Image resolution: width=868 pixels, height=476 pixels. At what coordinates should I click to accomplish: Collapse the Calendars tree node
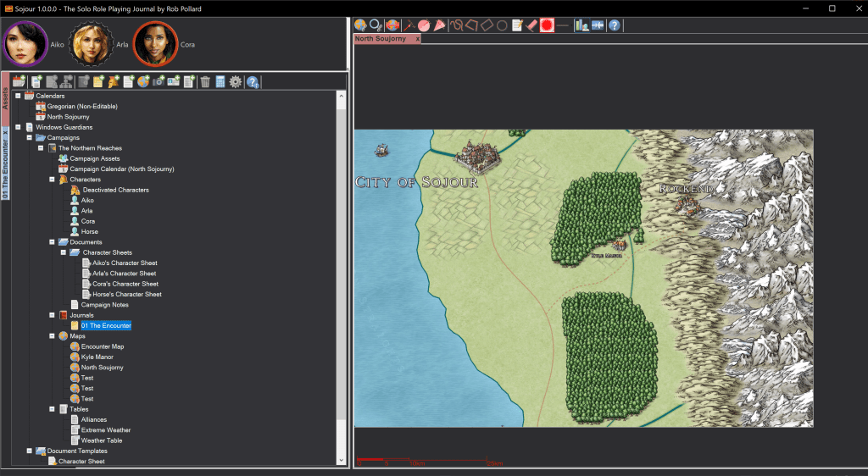click(18, 96)
